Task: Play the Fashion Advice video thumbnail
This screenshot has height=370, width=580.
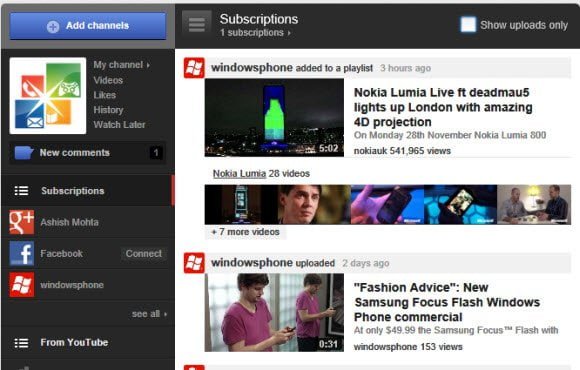Action: 274,313
